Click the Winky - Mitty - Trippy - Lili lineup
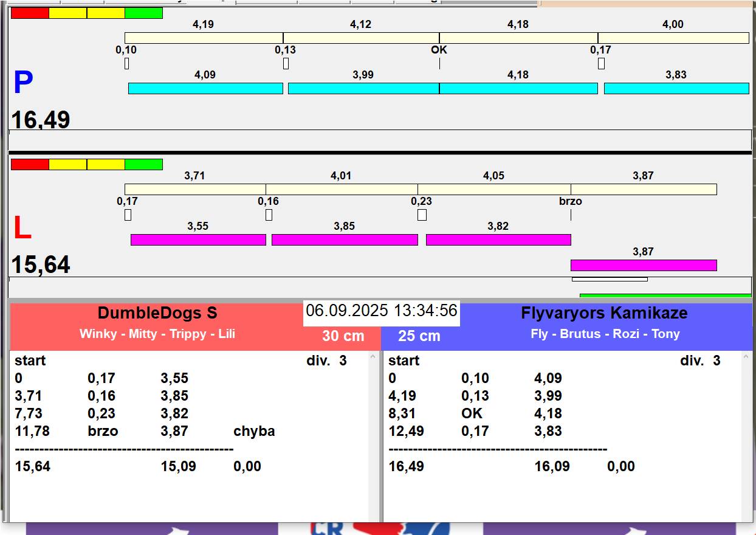The image size is (756, 535). [157, 334]
